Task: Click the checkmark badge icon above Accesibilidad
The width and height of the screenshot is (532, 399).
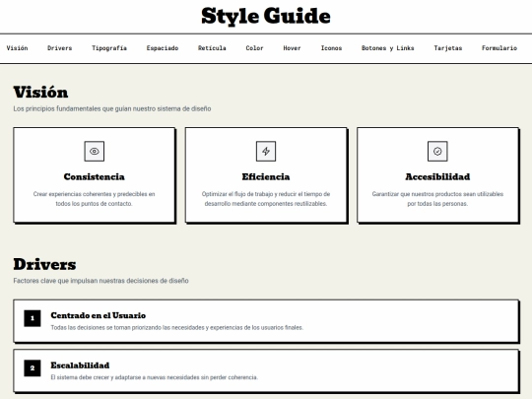Action: pos(437,152)
